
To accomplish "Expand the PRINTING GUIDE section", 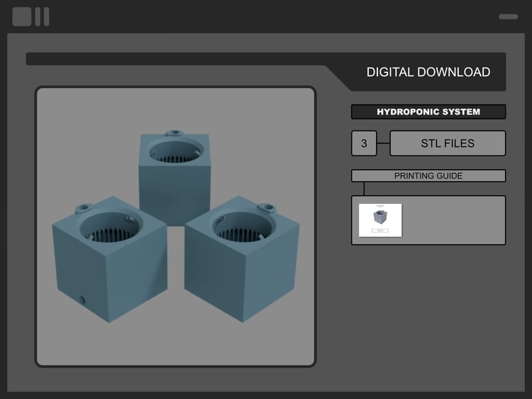I will pyautogui.click(x=428, y=176).
